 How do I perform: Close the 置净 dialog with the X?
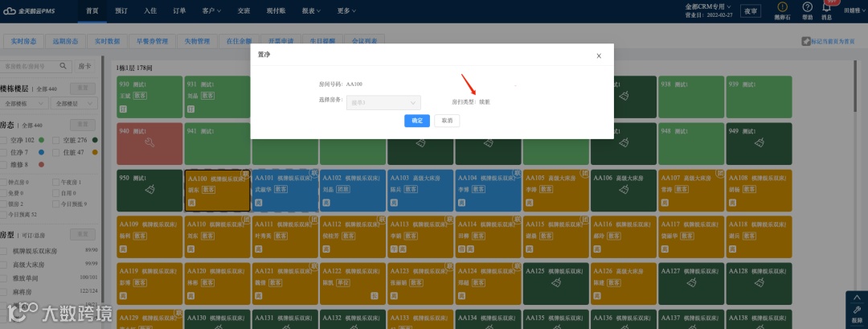click(599, 56)
